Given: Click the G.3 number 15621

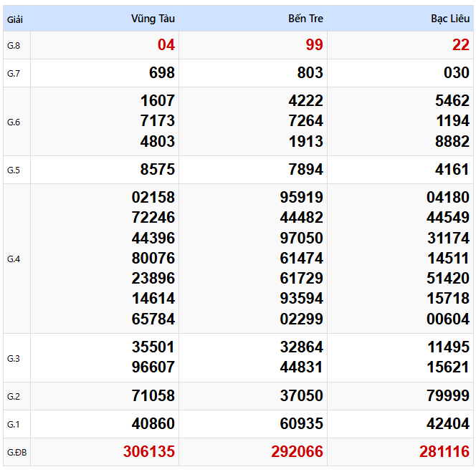Looking at the screenshot, I should 448,367.
